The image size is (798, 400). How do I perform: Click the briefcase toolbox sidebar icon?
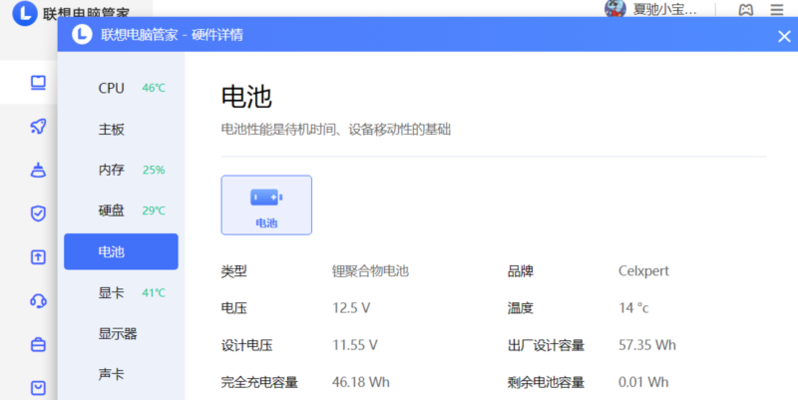tap(38, 344)
